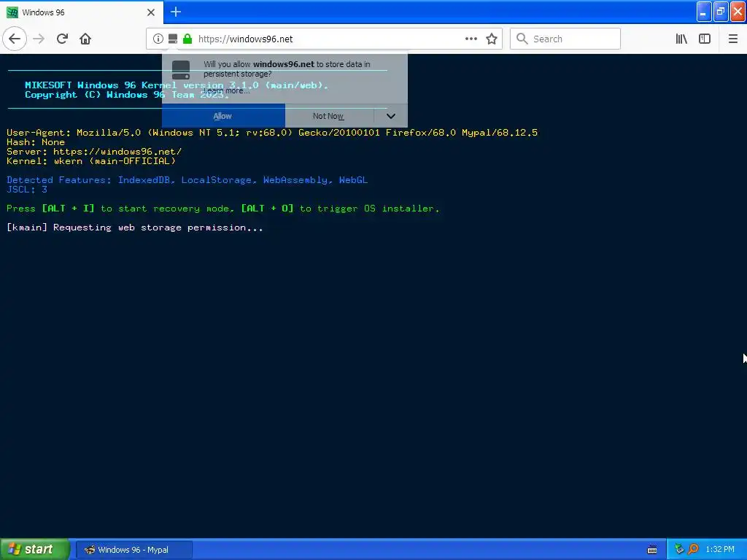Go back with the browser back arrow
The height and width of the screenshot is (560, 747).
pos(15,39)
